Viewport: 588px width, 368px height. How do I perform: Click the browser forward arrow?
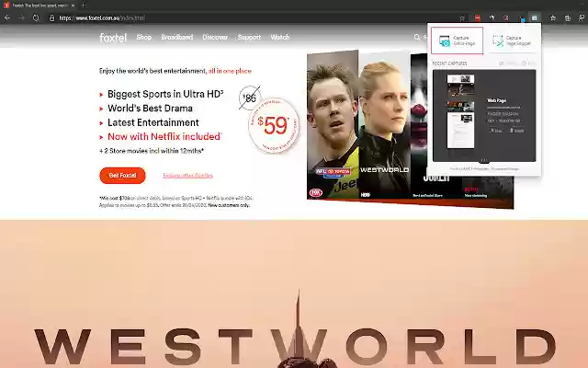pyautogui.click(x=21, y=17)
